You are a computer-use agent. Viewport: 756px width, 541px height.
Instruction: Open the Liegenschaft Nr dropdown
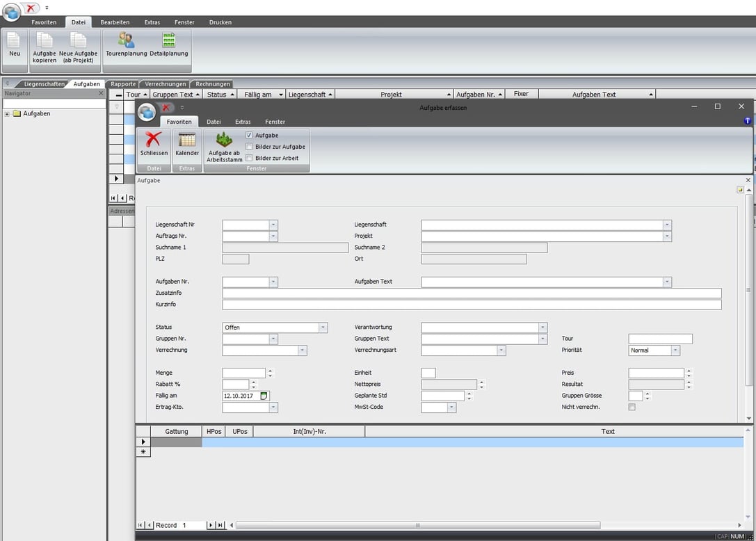tap(273, 225)
